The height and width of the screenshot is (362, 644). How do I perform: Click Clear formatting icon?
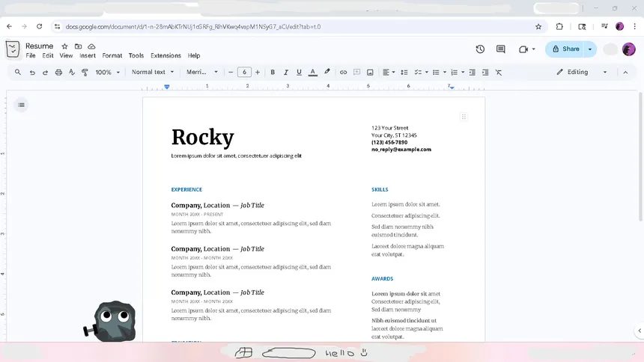coord(499,73)
